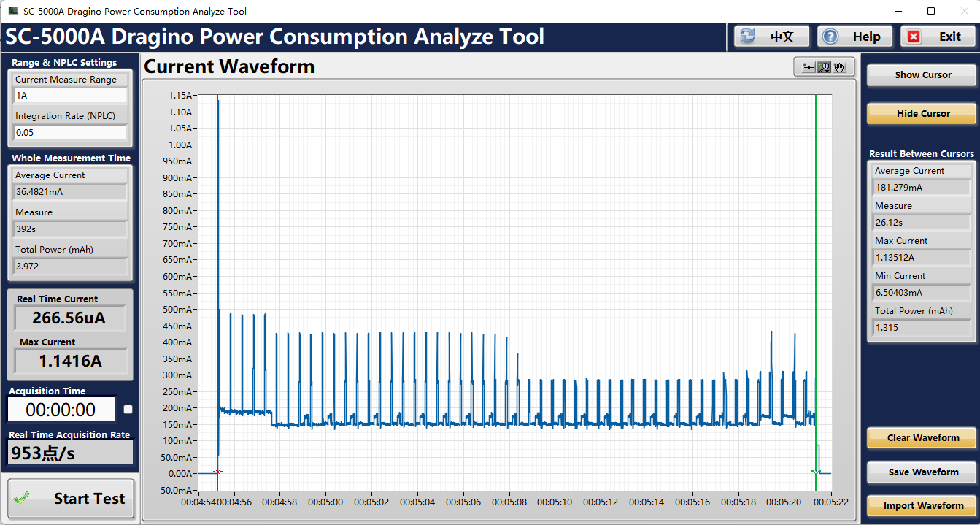Click the 00:05:00 x-axis label
This screenshot has height=525, width=980.
tap(325, 502)
